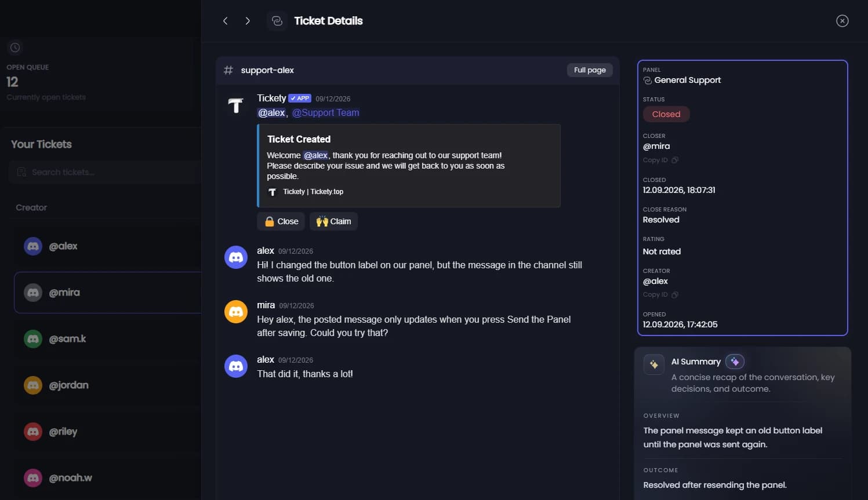Image resolution: width=868 pixels, height=500 pixels.
Task: Copy the closer's ID under @mira
Action: point(660,160)
